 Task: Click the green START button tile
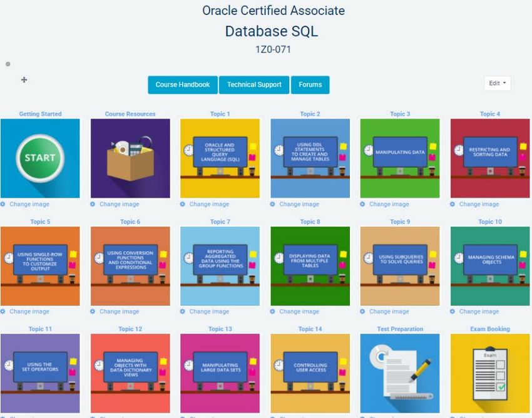click(41, 158)
